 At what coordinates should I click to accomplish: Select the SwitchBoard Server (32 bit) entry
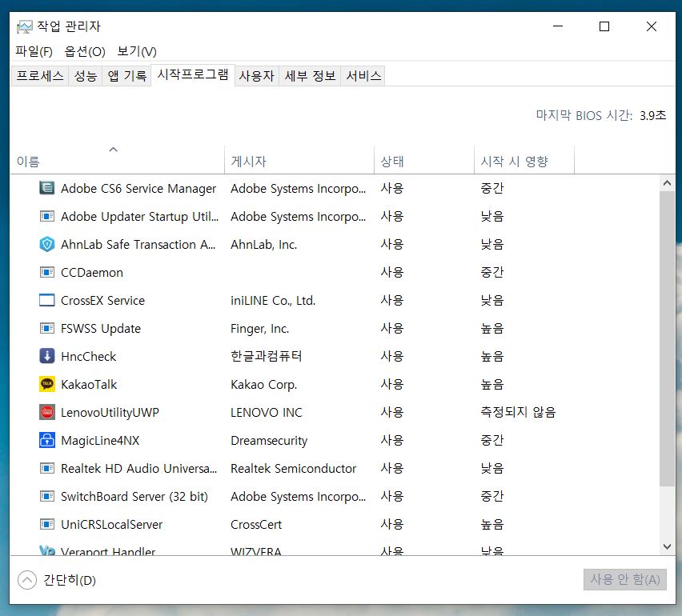click(134, 496)
